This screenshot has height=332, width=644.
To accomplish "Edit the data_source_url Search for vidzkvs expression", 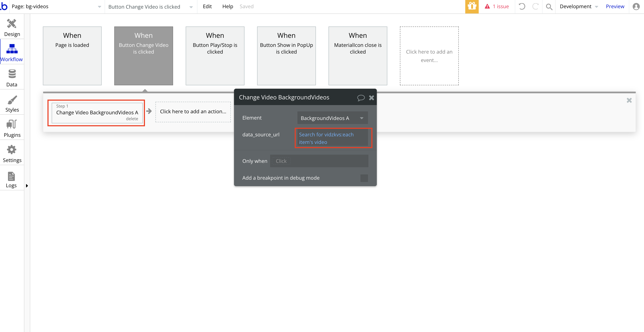I will [333, 138].
